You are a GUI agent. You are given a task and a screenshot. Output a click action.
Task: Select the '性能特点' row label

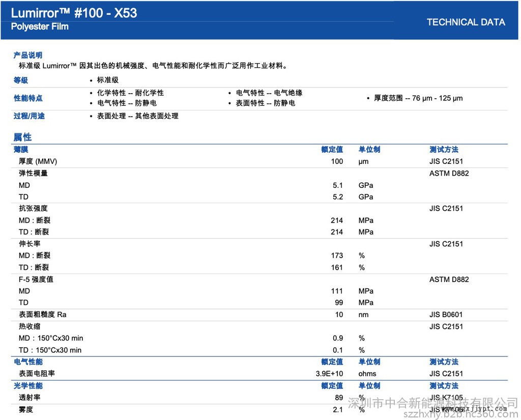click(x=28, y=98)
